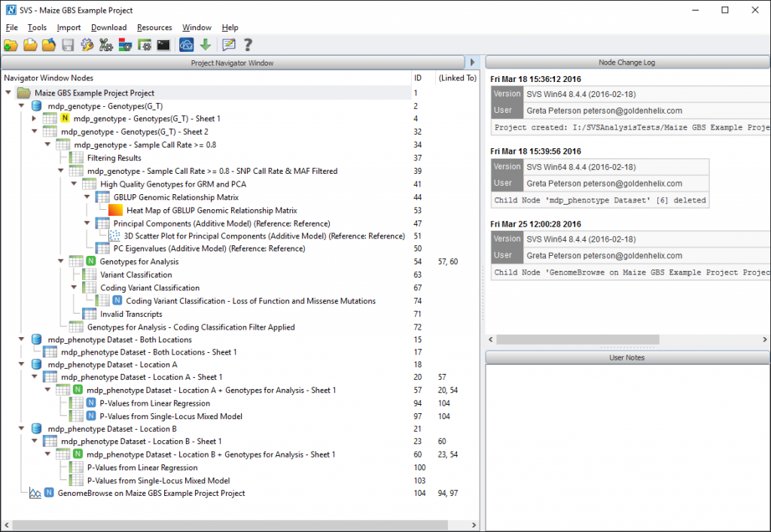Click the spreadsheet-with-gear toolbar icon
Screen dimensions: 771x532
coord(144,45)
